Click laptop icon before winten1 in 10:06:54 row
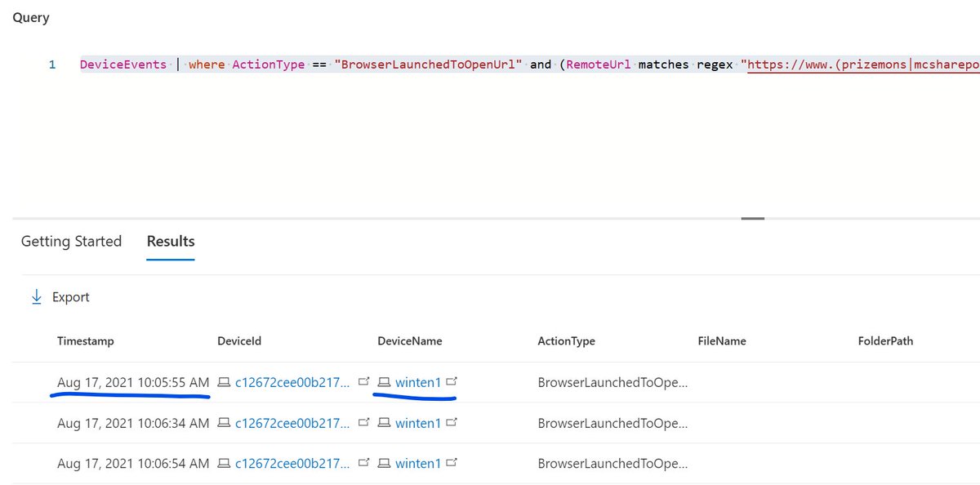The image size is (980, 485). [384, 464]
